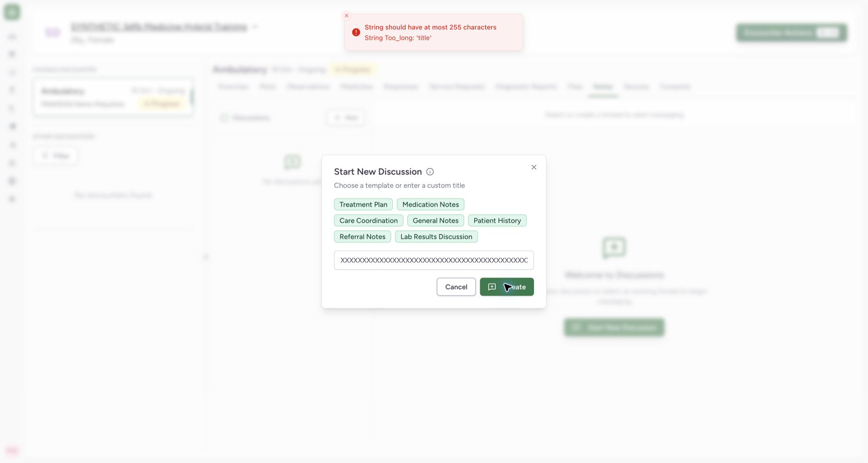Choose the Patient History template
Image resolution: width=868 pixels, height=463 pixels.
497,221
